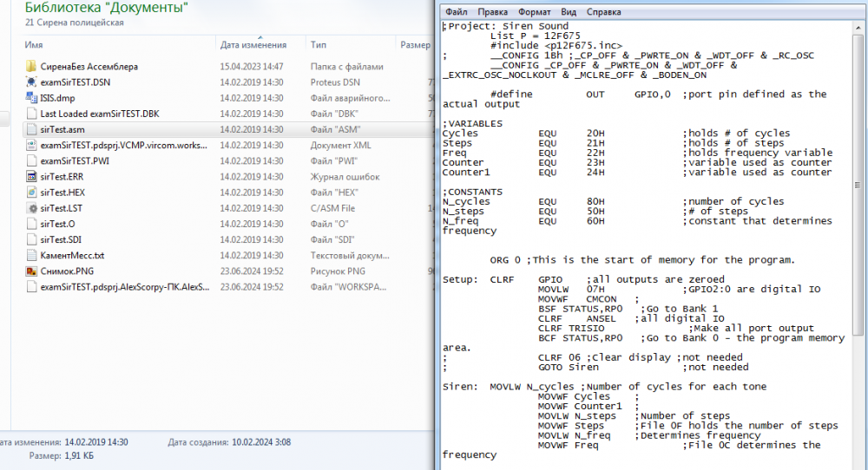Click the examSirTEST.pdsprj.VCMP XML file icon
Viewport: 868px width, 470px height.
31,145
